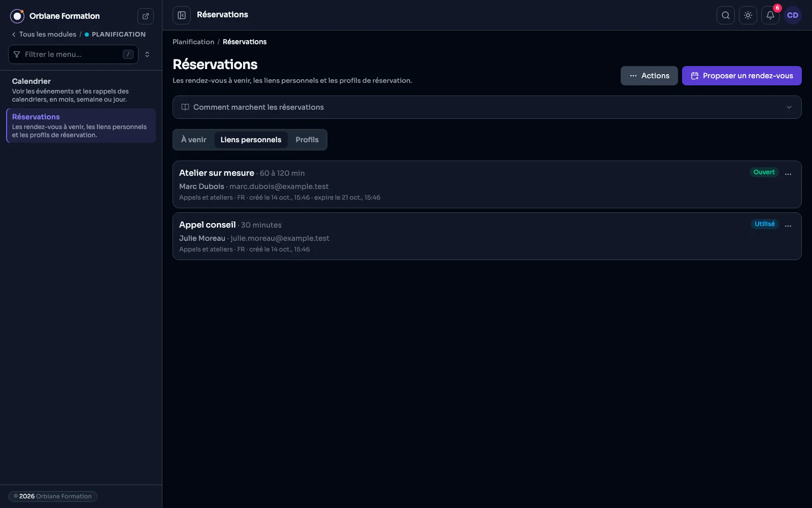Switch to the Liens personnels tab
Viewport: 812px width, 508px height.
click(x=251, y=140)
